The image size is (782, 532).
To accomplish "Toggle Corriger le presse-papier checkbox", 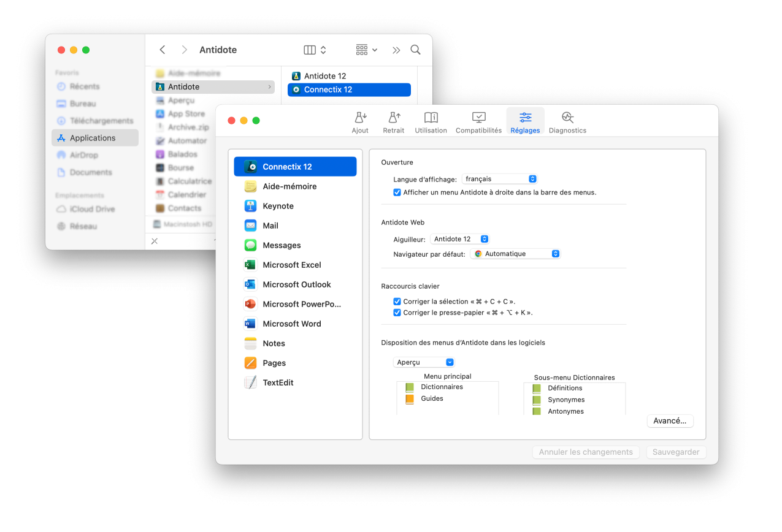I will pos(397,313).
